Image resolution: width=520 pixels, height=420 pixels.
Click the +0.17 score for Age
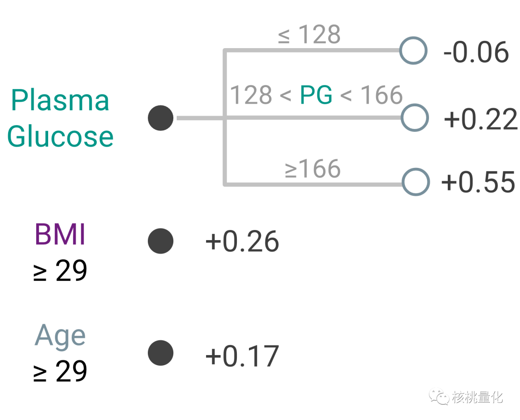(x=242, y=356)
